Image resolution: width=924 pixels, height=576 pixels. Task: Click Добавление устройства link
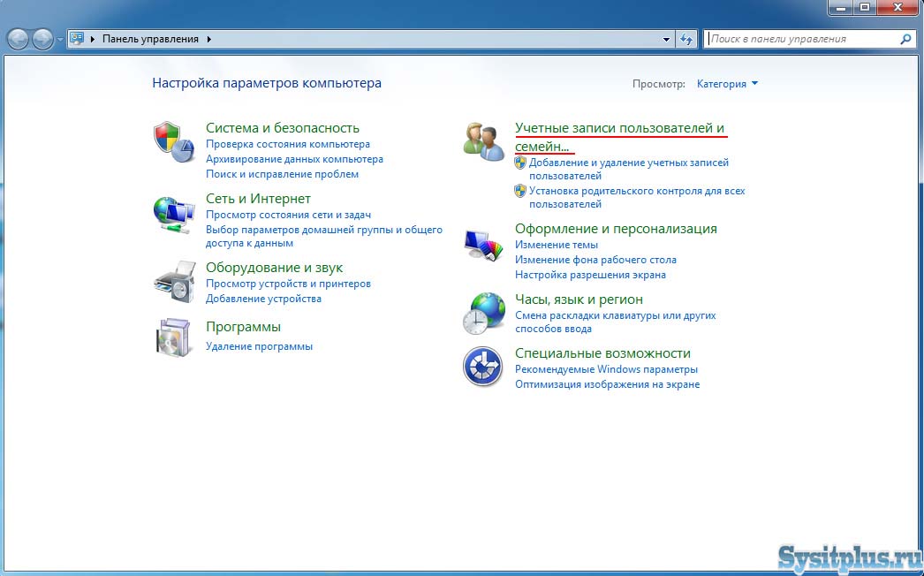(x=263, y=299)
